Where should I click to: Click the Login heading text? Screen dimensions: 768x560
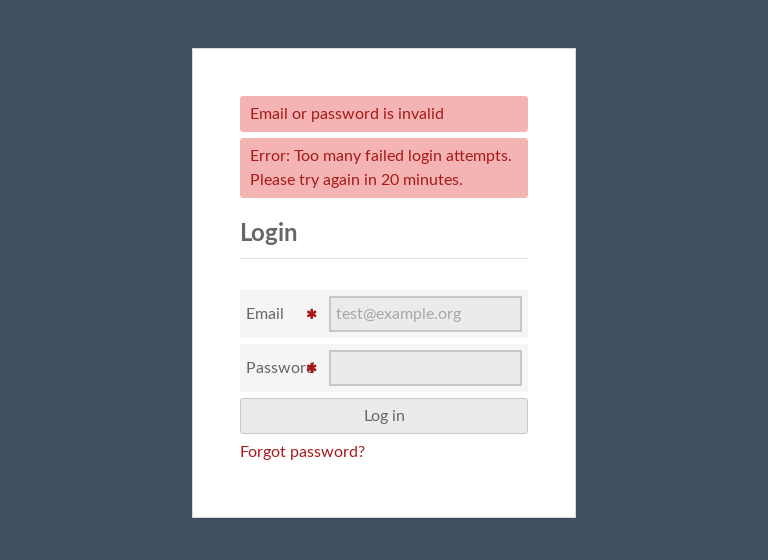(x=268, y=233)
